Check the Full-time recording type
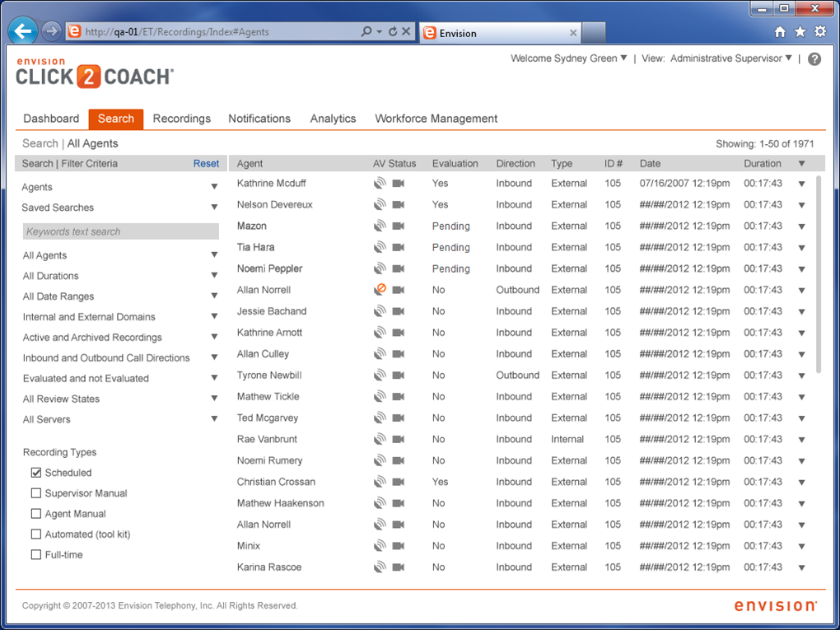Screen dimensions: 840x630 [36, 554]
